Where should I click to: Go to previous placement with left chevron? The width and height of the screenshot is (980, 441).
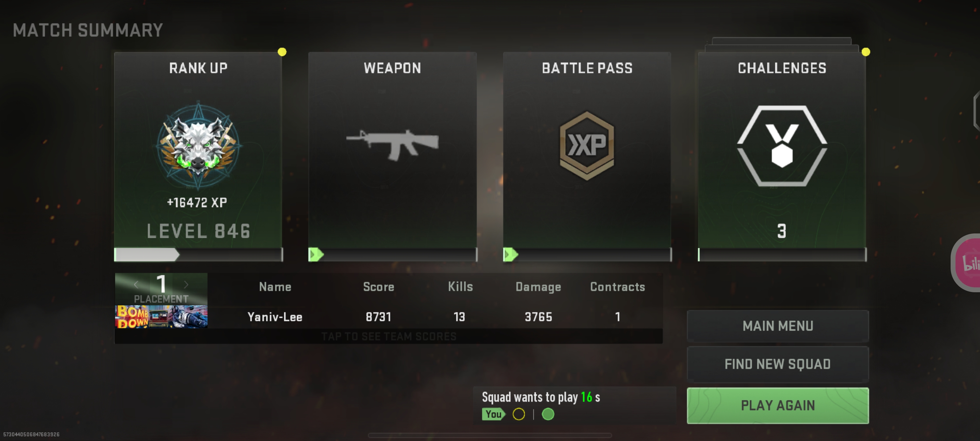pyautogui.click(x=136, y=284)
